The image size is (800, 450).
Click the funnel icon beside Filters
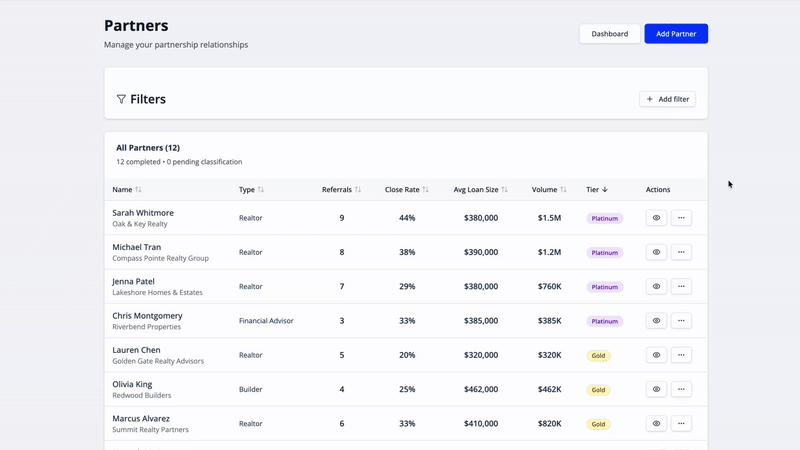click(121, 99)
